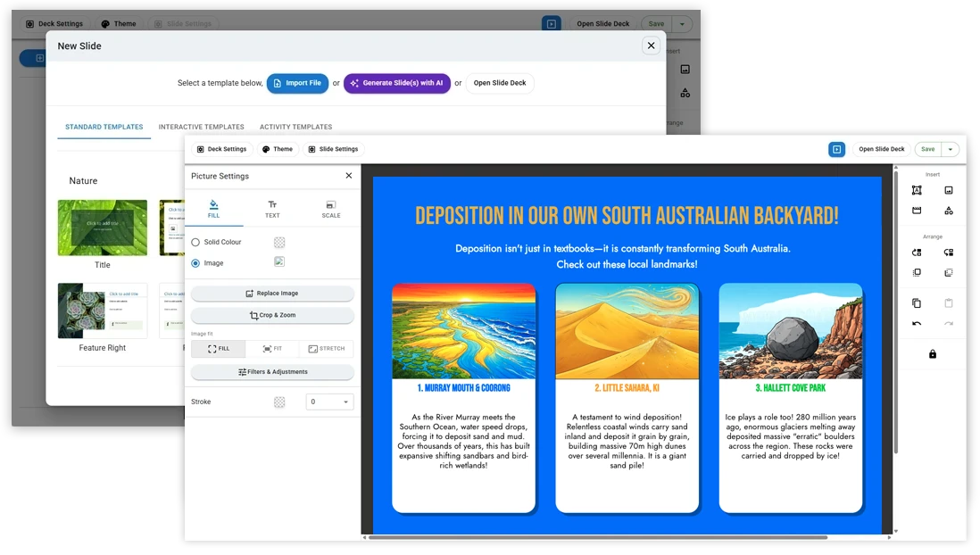
Task: Send the selected object to back
Action: pyautogui.click(x=948, y=272)
